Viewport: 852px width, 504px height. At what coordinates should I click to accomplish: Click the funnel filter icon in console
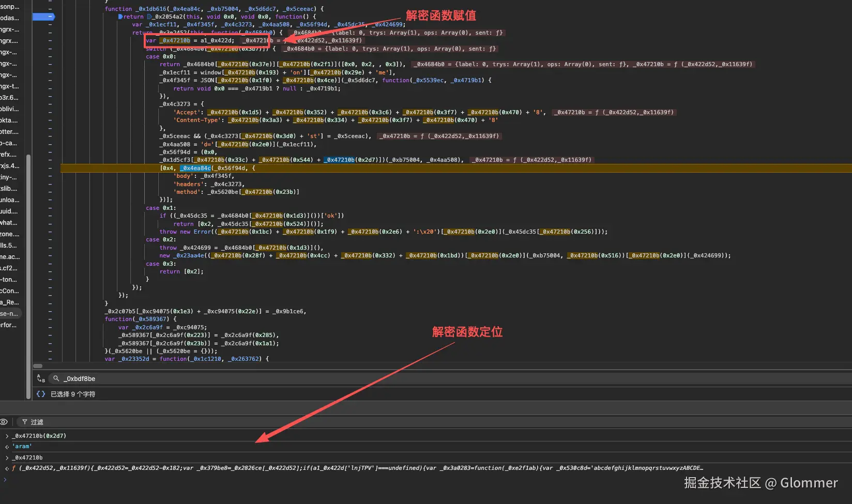coord(24,422)
